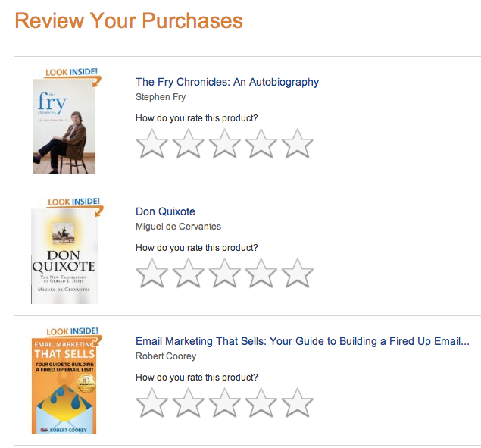The width and height of the screenshot is (481, 448).
Task: Give The Fry Chronicles four stars
Action: click(261, 143)
